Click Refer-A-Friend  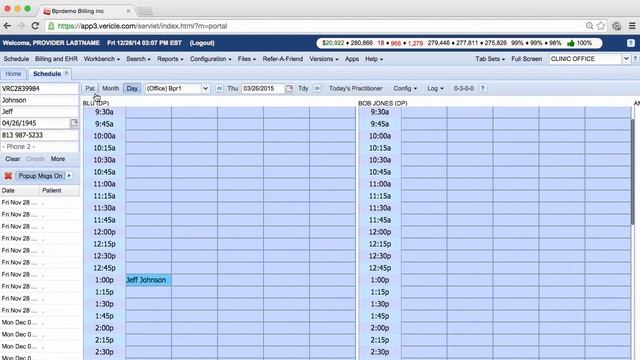282,59
